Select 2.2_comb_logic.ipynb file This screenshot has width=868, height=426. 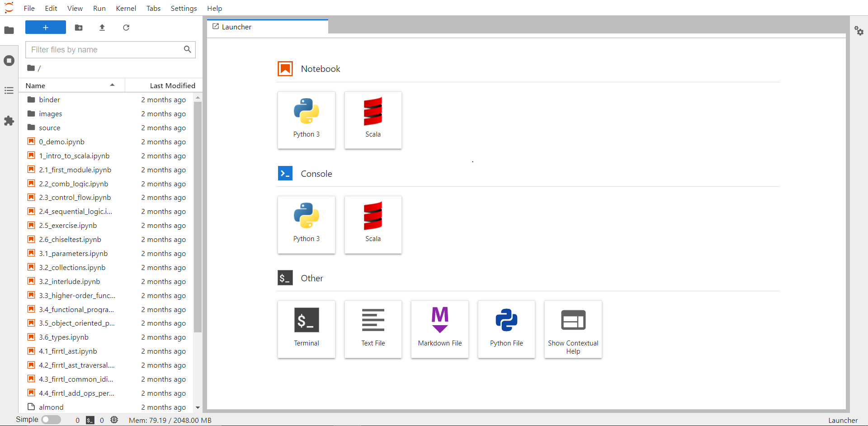106,184
